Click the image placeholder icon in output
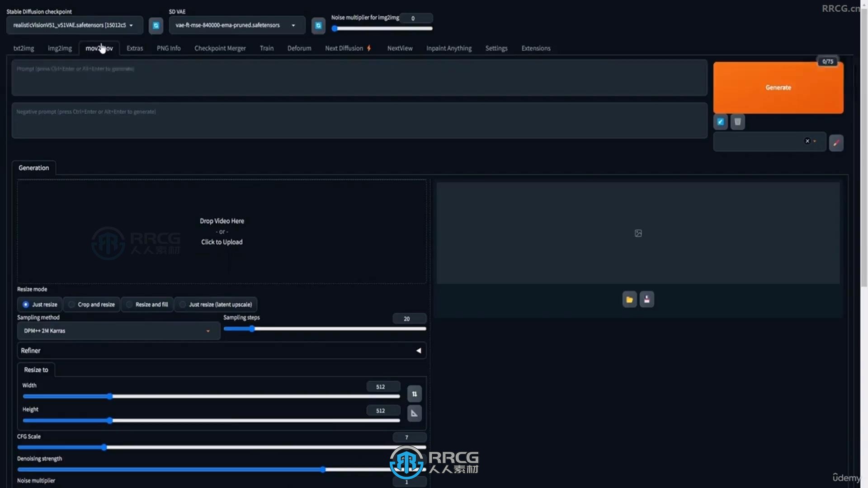This screenshot has width=868, height=488. (638, 233)
